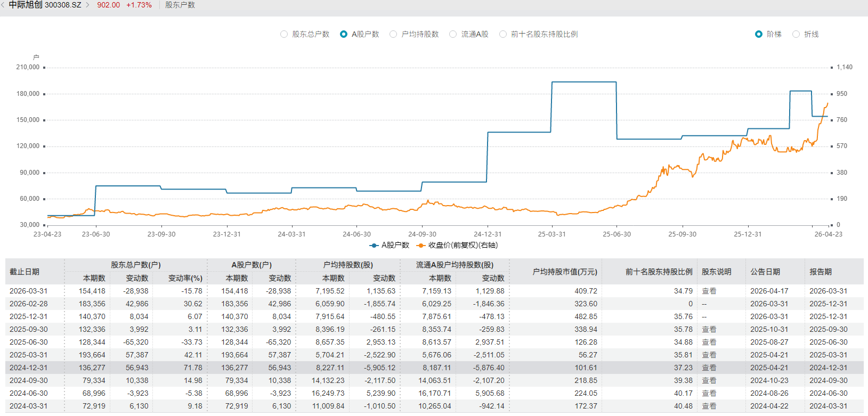
Task: Click the back arrow beside 中际旭创
Action: [3, 5]
